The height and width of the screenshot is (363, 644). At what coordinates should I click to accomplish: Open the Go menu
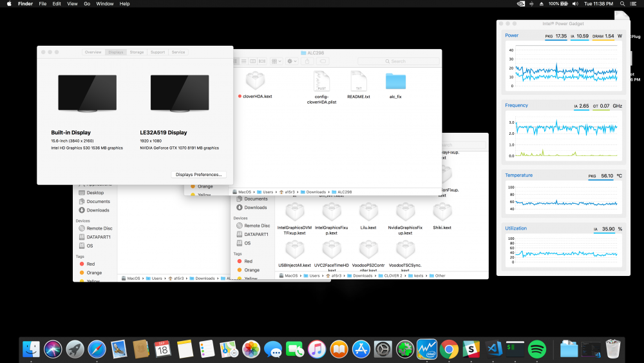tap(87, 4)
